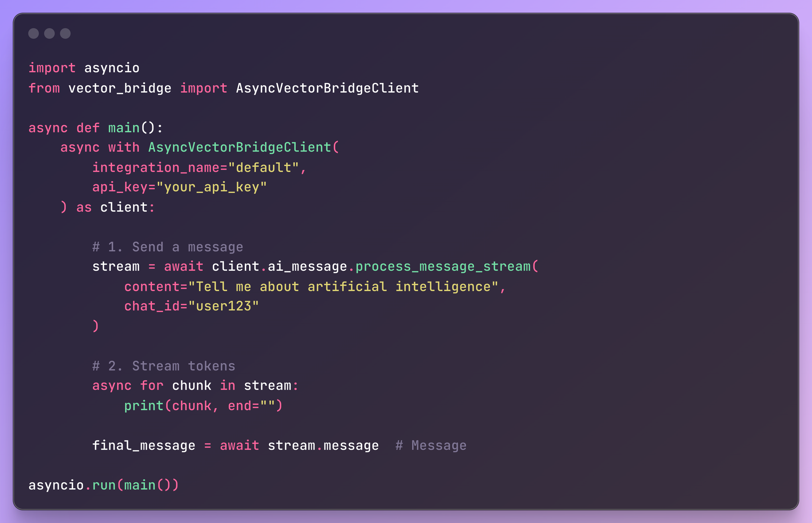Click the main function name definition
812x523 pixels.
124,128
